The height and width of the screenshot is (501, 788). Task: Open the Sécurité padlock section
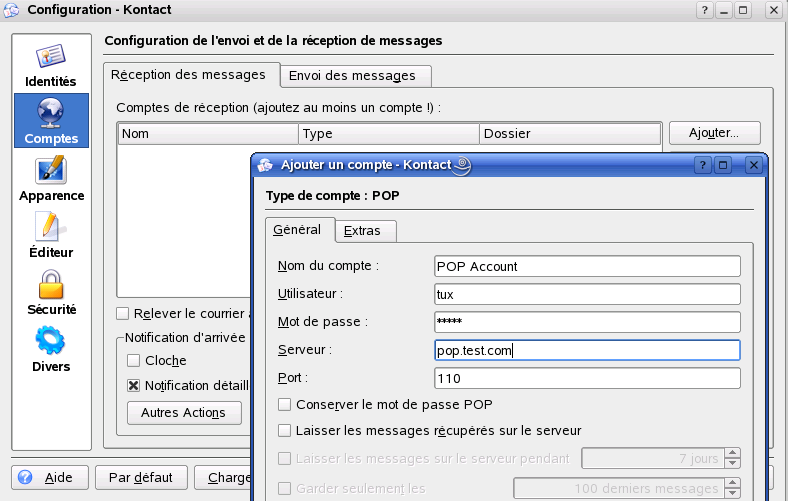pyautogui.click(x=51, y=291)
